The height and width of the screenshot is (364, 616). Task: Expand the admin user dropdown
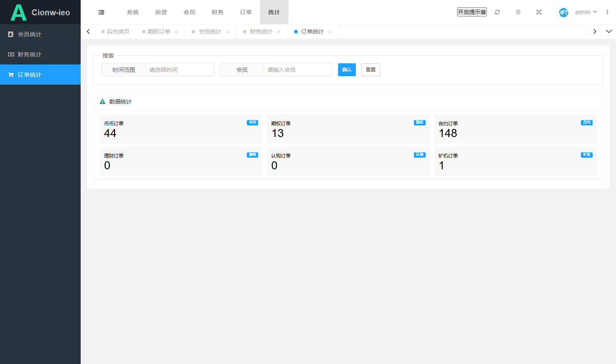point(586,12)
